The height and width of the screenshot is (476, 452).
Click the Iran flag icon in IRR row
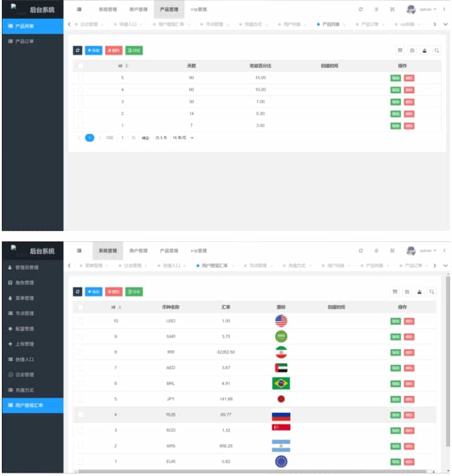(281, 352)
